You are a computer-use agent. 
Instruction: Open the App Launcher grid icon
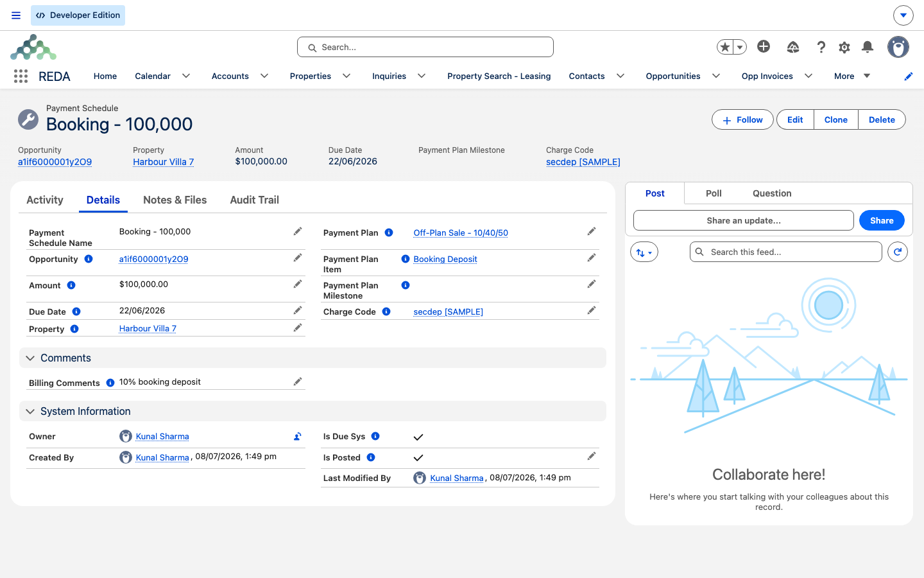pyautogui.click(x=21, y=76)
